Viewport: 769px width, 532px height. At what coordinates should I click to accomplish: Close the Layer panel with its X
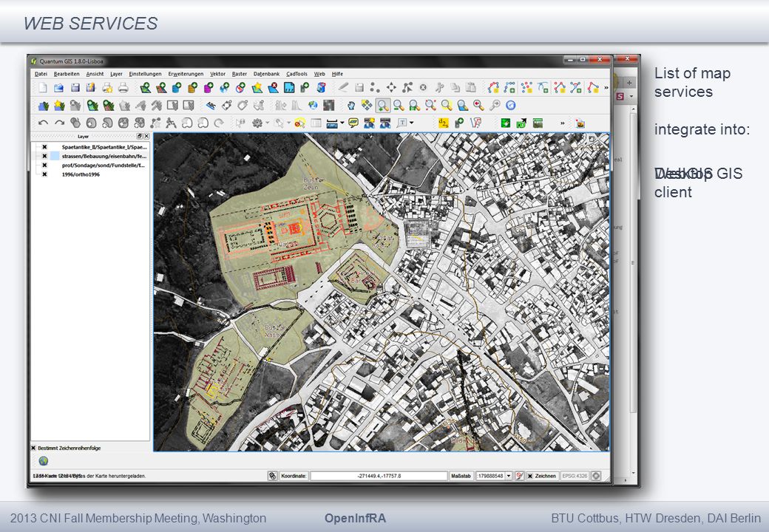tap(146, 136)
